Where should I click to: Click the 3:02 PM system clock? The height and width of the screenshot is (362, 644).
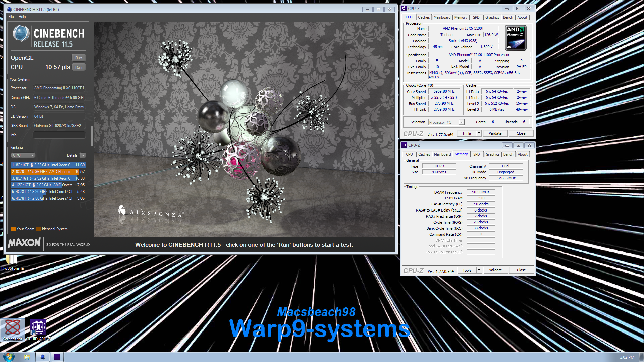pos(627,357)
